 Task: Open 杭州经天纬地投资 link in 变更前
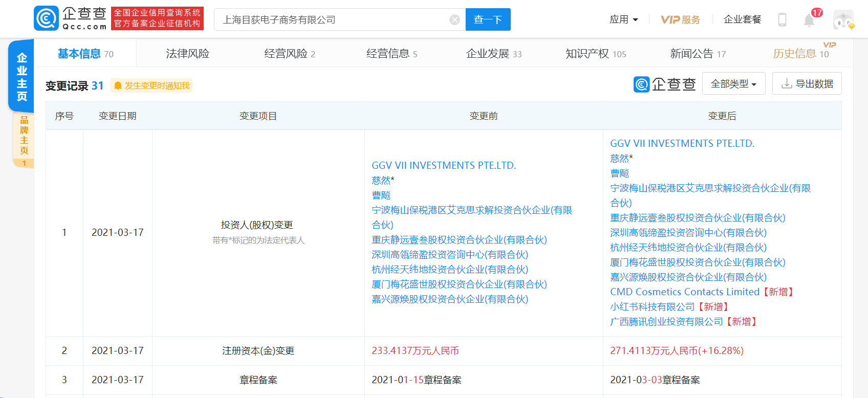[450, 269]
